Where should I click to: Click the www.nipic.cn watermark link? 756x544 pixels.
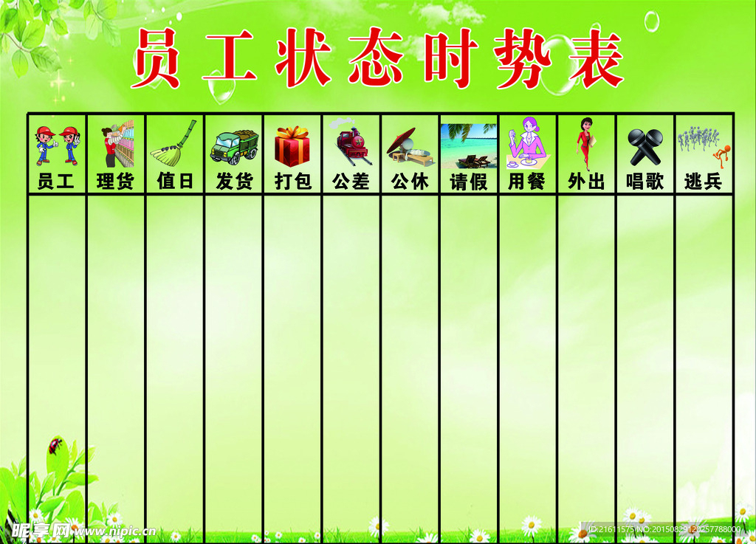(114, 531)
